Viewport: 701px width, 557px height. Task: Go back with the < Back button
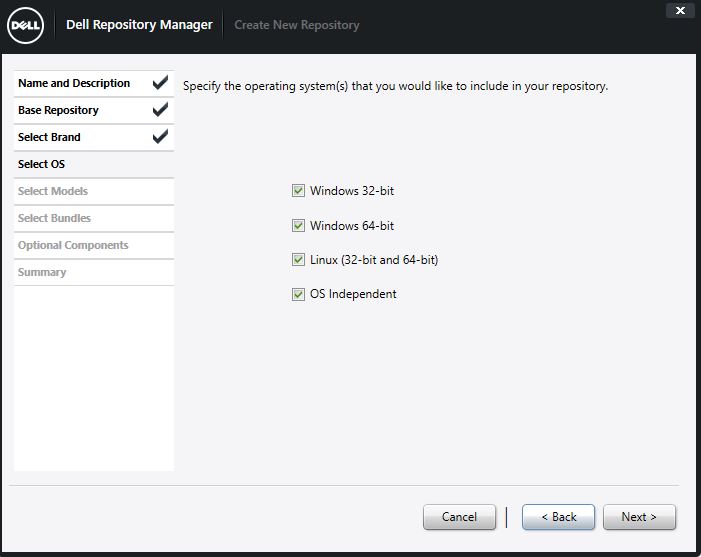coord(558,517)
